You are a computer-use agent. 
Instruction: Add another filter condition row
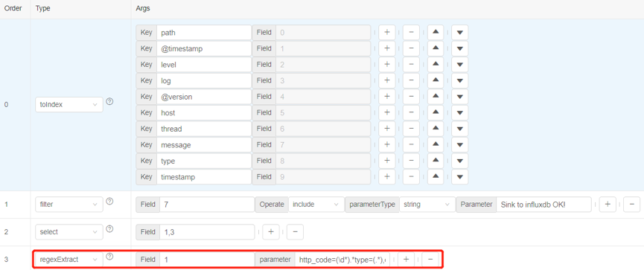(608, 205)
